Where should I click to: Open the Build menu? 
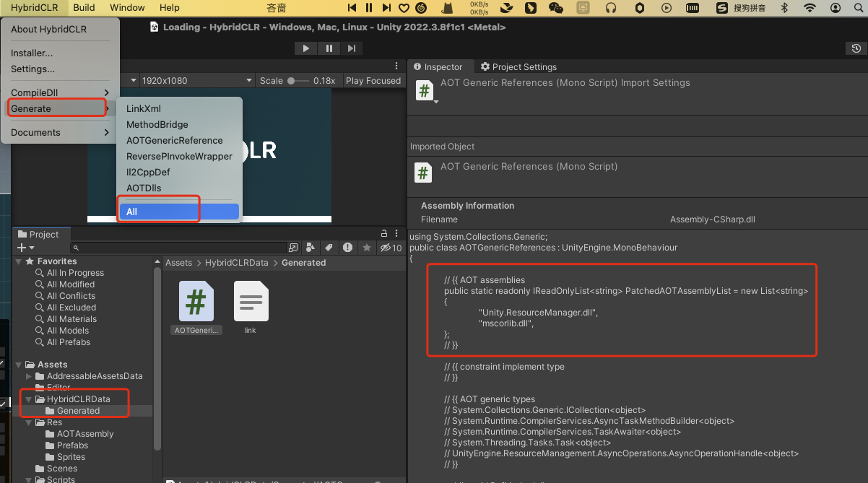tap(84, 8)
